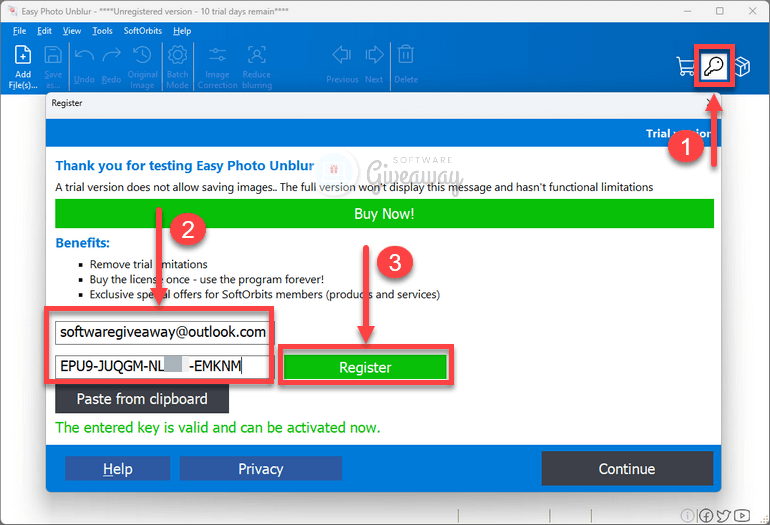
Task: Click the 3D box icon in toolbar
Action: tap(742, 66)
